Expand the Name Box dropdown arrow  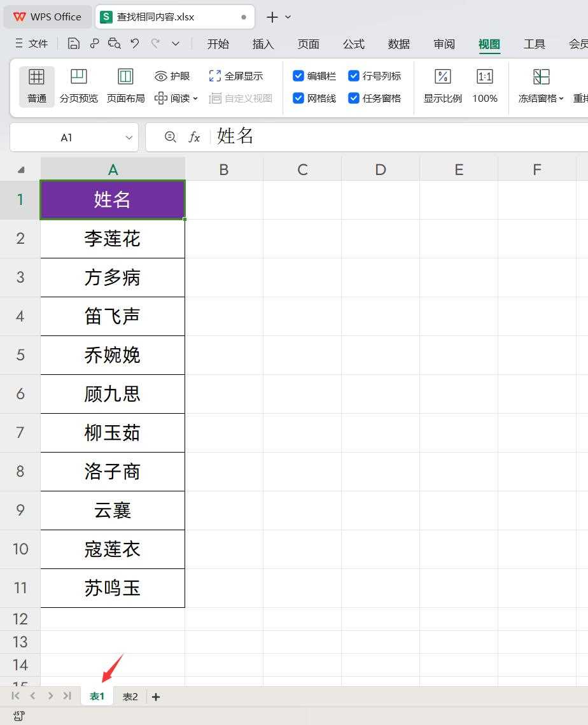(x=129, y=137)
